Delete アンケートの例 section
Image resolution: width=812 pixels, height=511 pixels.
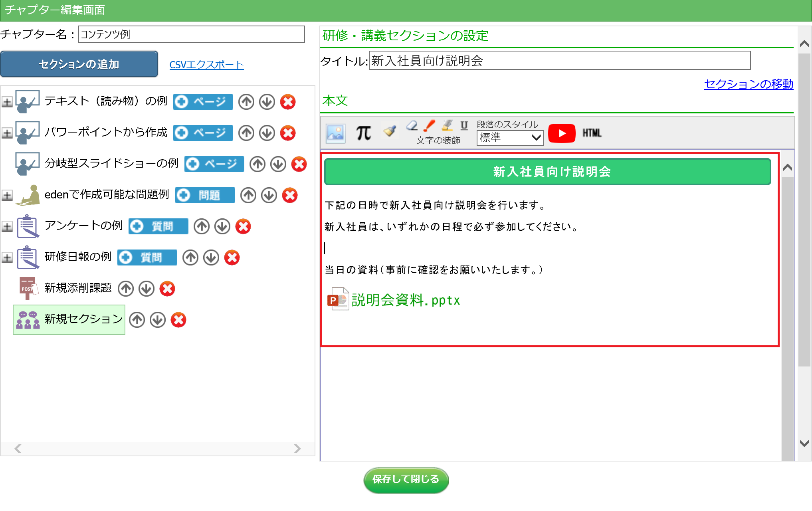tap(243, 226)
